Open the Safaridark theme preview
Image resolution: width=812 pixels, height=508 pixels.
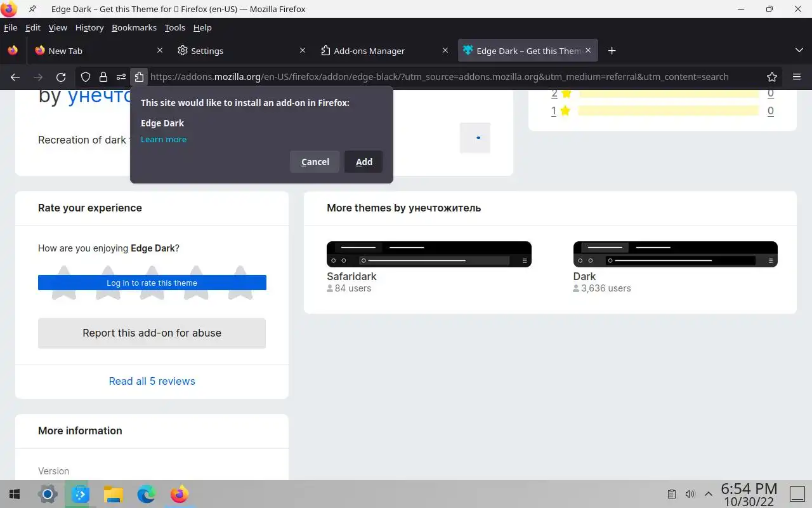coord(429,254)
